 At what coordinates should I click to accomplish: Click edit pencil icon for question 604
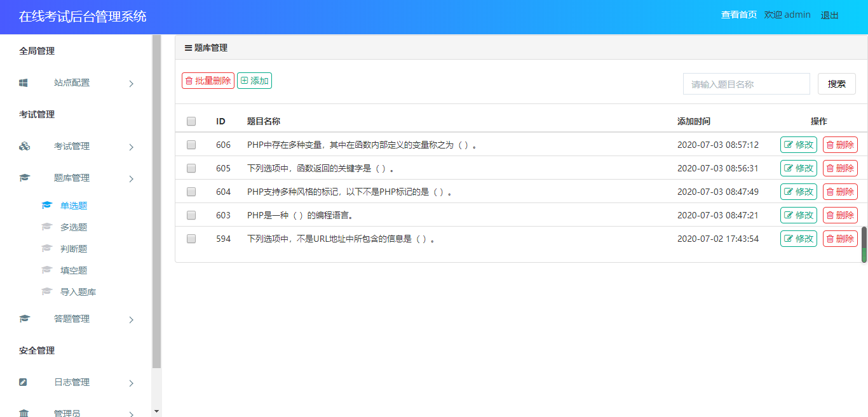(789, 192)
